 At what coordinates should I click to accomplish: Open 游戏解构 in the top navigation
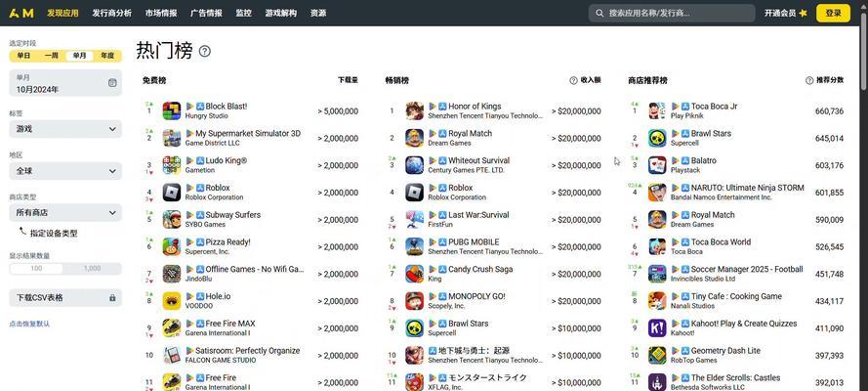coord(280,13)
